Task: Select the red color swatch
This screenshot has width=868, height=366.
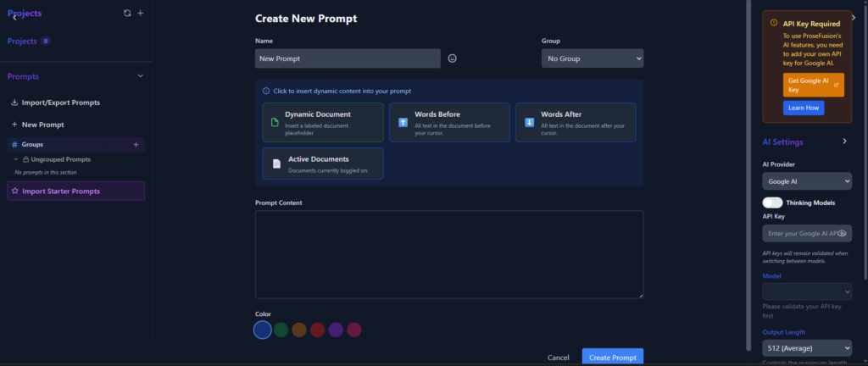Action: pyautogui.click(x=317, y=330)
